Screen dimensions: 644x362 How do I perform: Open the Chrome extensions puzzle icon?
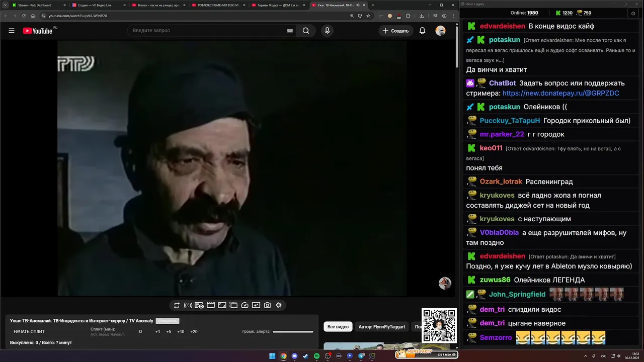click(x=408, y=16)
